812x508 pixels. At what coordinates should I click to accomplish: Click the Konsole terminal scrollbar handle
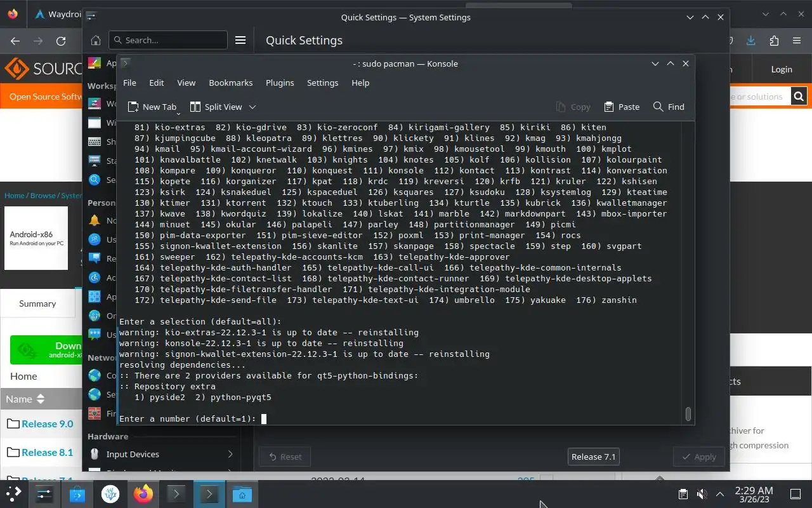688,414
